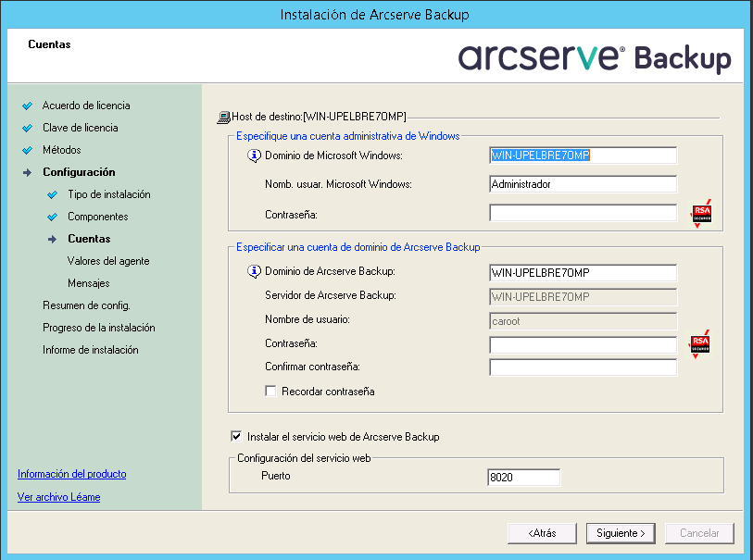Click the Puerto input field

(x=523, y=477)
